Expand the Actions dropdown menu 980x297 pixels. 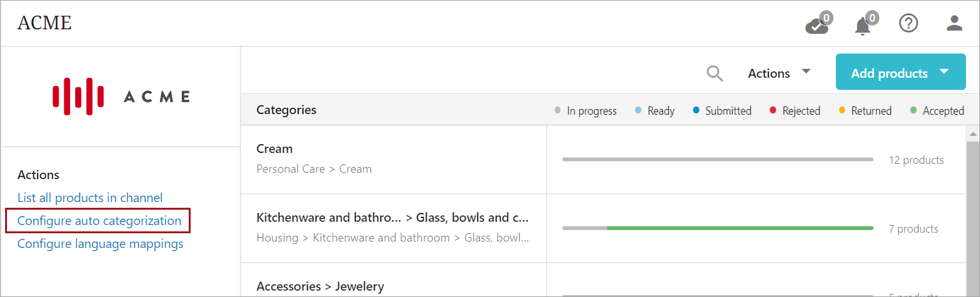coord(779,73)
